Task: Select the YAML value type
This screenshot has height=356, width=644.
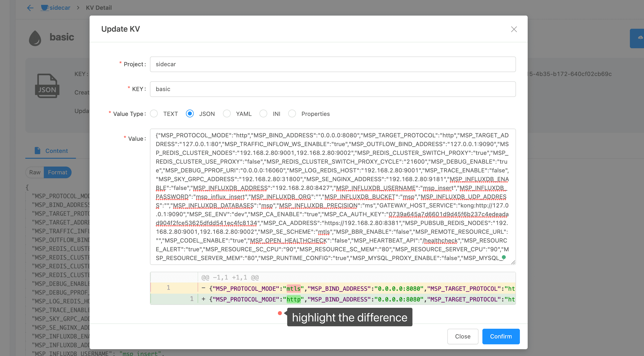Action: click(x=227, y=114)
